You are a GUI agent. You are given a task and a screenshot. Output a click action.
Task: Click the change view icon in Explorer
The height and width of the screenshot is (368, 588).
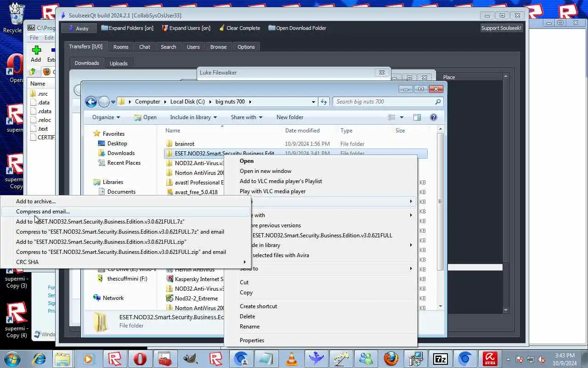(x=392, y=117)
